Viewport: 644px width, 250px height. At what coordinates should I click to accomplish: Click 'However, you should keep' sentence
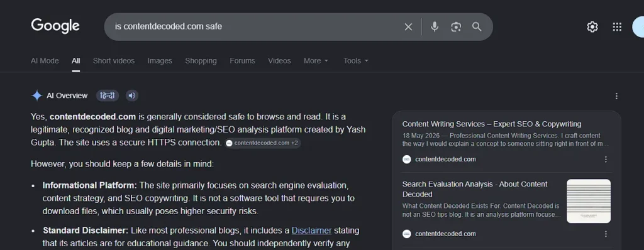[122, 164]
